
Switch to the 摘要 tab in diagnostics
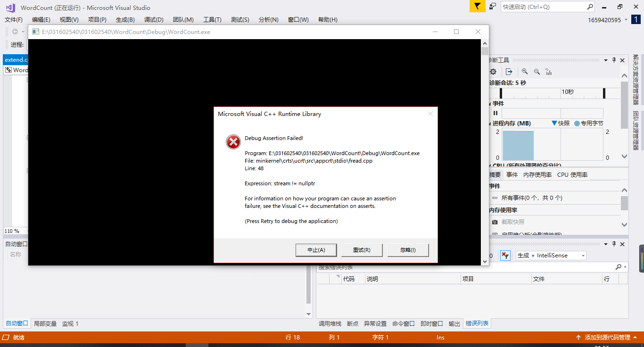point(495,174)
